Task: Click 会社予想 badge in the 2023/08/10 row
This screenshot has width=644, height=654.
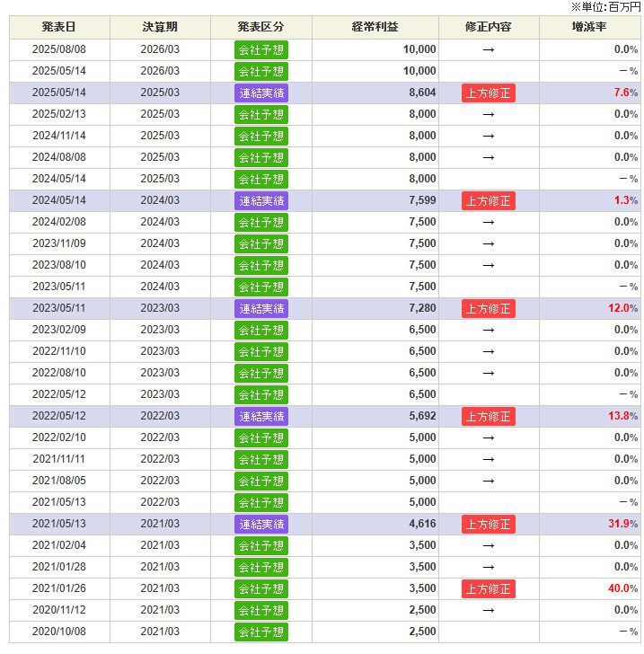Action: 261,266
